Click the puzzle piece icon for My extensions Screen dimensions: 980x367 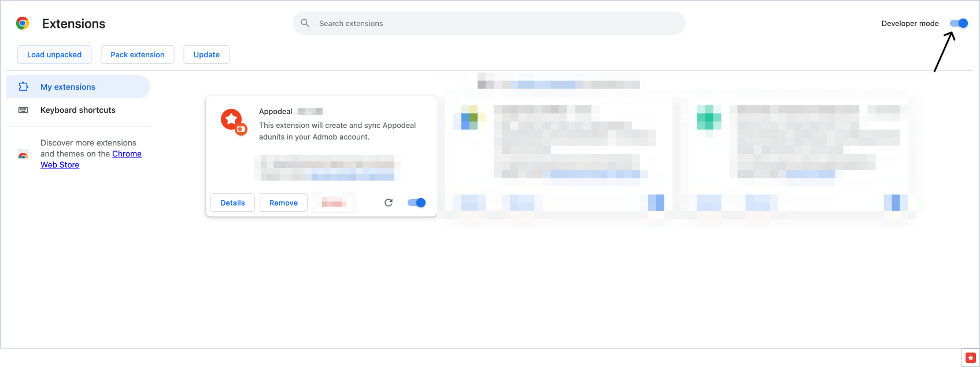pyautogui.click(x=23, y=87)
